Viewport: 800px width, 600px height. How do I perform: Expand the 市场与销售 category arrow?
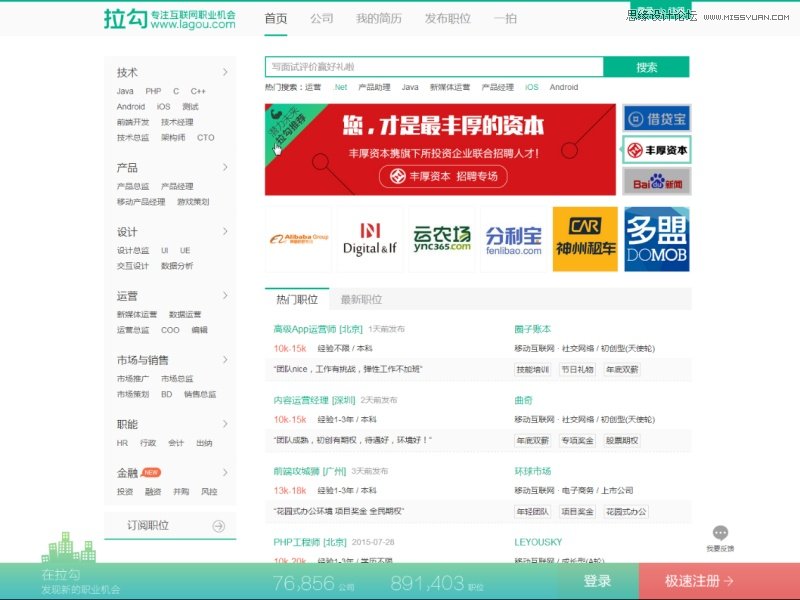(225, 360)
